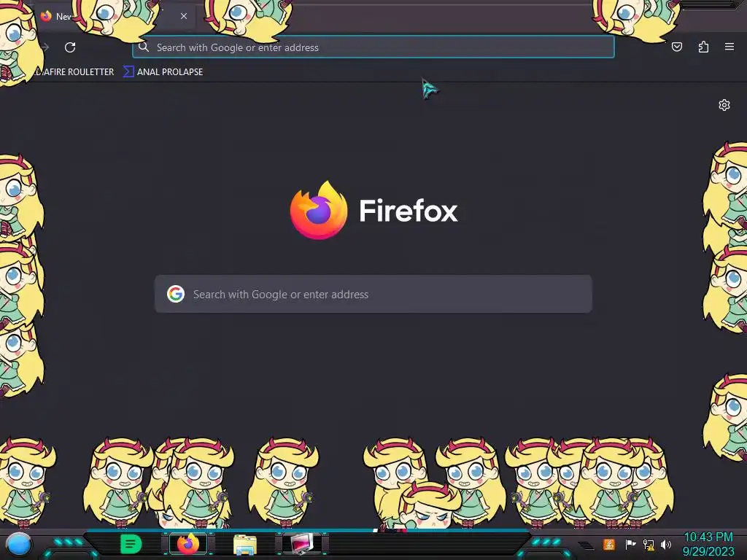
Task: Open File Explorer from the taskbar
Action: pos(245,544)
